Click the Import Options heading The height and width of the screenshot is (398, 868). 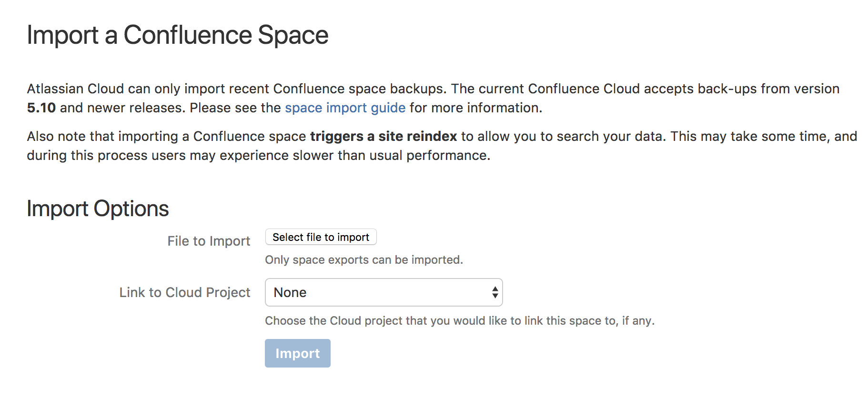[98, 209]
